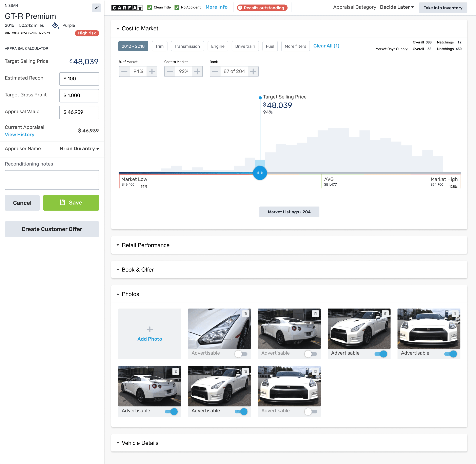This screenshot has height=464, width=476.
Task: Click the paint color icon beside Purple
Action: tap(56, 25)
